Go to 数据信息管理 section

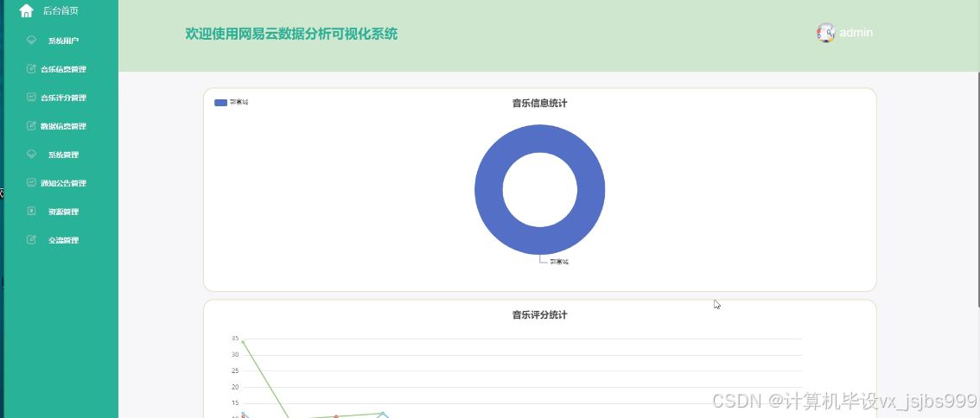pyautogui.click(x=63, y=126)
